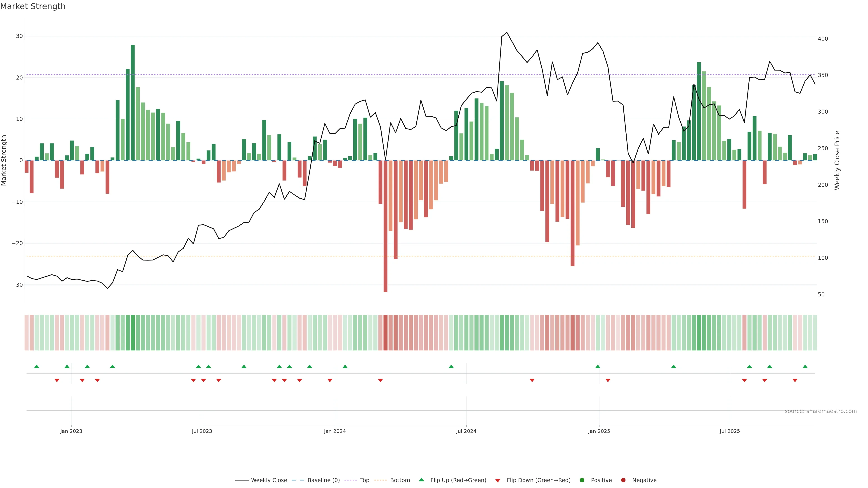This screenshot has width=868, height=488.
Task: Click the Positive green circle legend icon
Action: (x=582, y=480)
